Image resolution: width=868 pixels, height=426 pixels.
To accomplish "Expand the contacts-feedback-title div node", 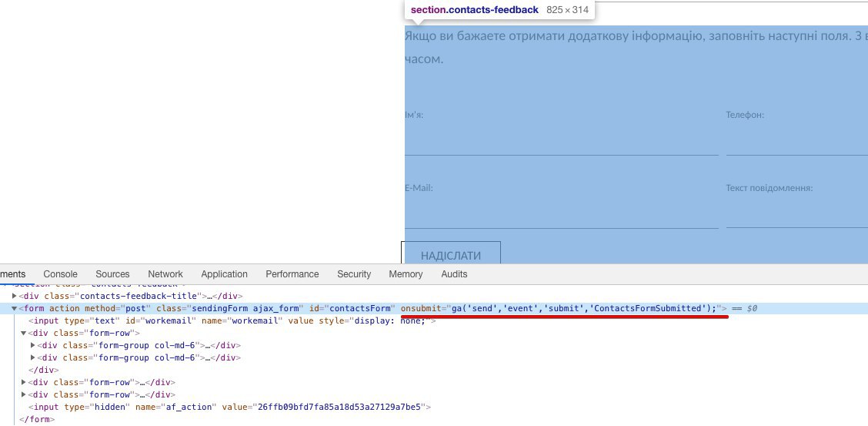I will (x=15, y=297).
